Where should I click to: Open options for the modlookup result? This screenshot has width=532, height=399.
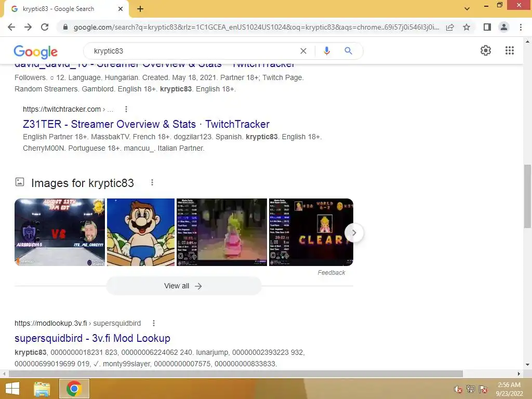point(154,323)
